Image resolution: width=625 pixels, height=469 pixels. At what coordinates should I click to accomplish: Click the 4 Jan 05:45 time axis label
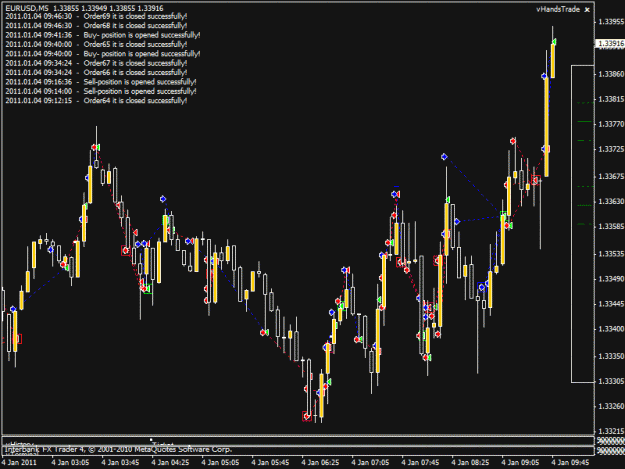(270, 463)
